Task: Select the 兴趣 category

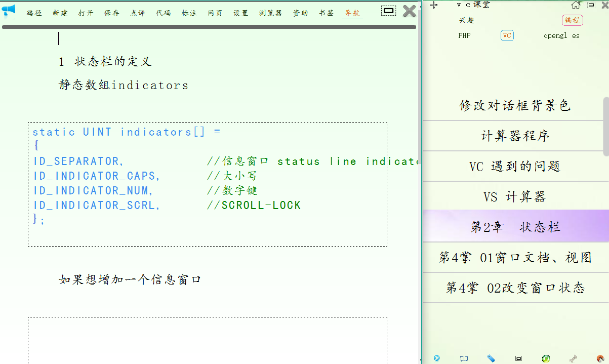Action: click(x=467, y=20)
